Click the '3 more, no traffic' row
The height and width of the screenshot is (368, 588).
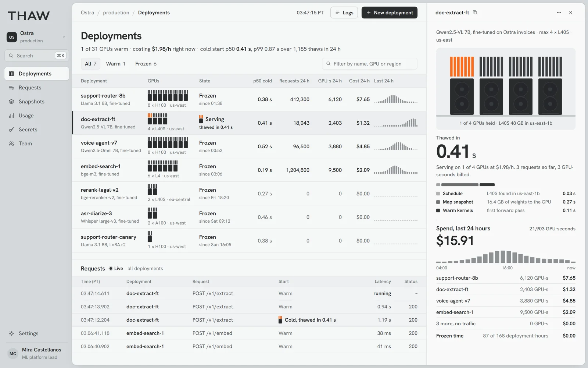pyautogui.click(x=506, y=324)
